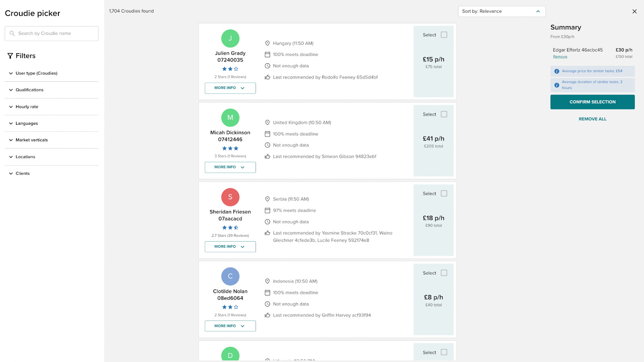The image size is (644, 362).
Task: Click calendar icon in Julien Grady's card
Action: click(267, 54)
